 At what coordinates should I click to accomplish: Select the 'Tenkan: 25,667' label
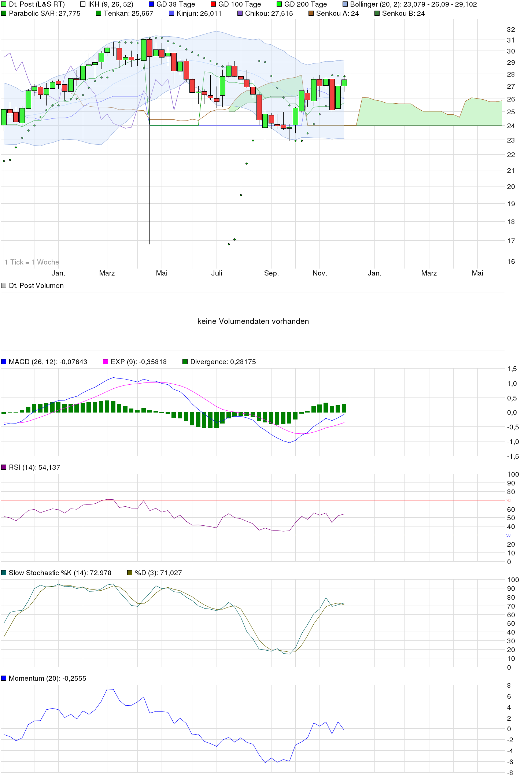(129, 14)
